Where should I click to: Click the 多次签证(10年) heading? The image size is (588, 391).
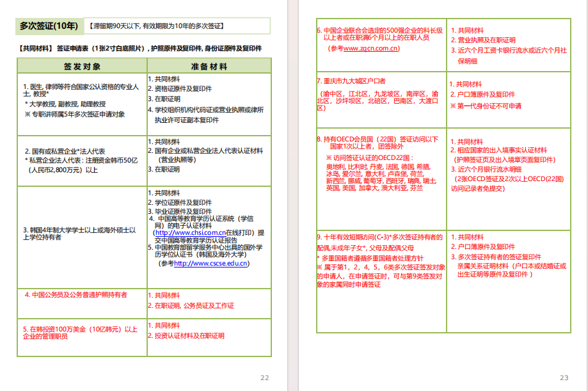click(49, 26)
